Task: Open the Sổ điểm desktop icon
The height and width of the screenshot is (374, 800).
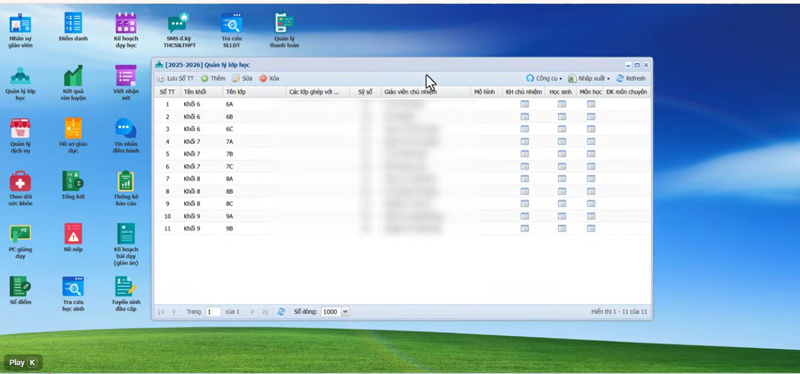Action: (20, 291)
